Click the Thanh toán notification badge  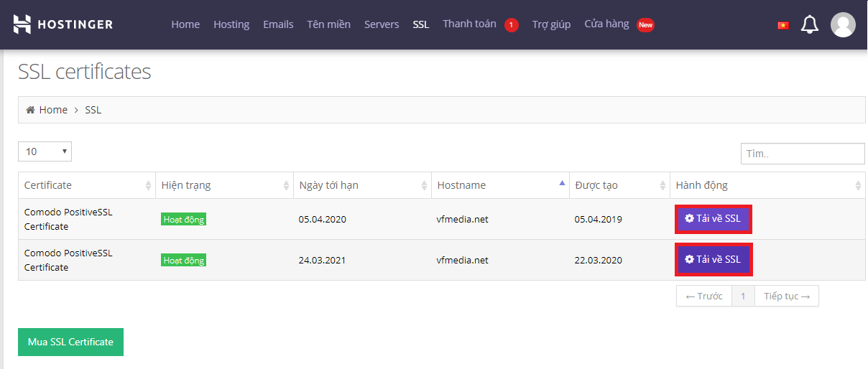click(511, 25)
